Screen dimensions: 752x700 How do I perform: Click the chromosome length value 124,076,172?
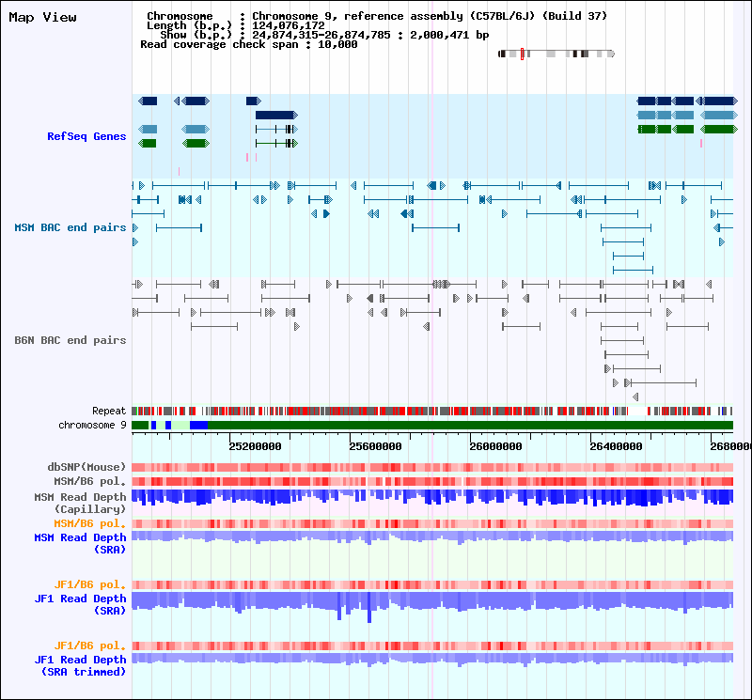pos(289,26)
